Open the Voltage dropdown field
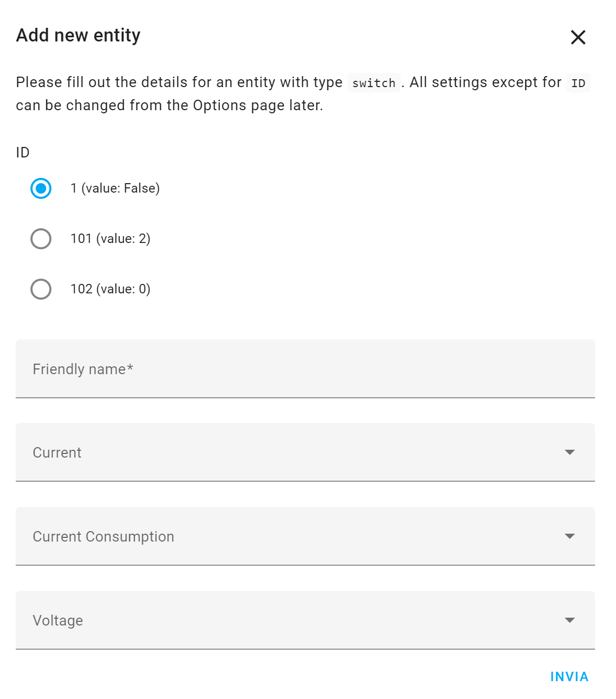 (305, 620)
